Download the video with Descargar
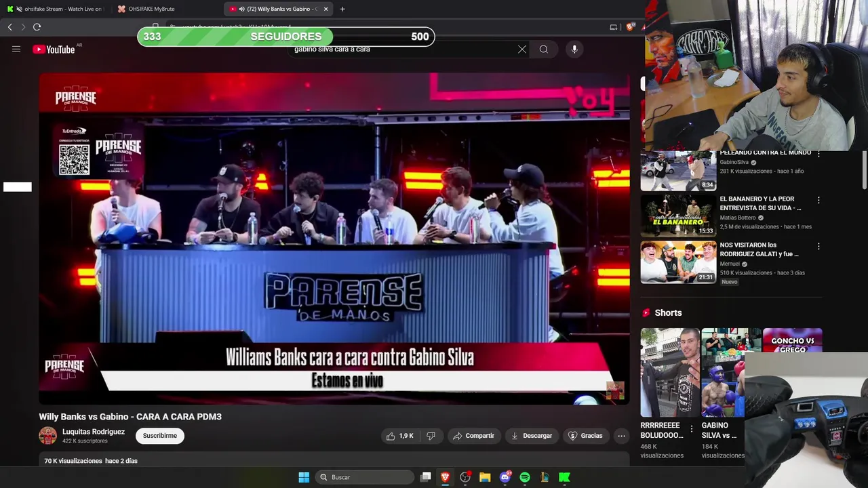This screenshot has height=488, width=868. (532, 436)
